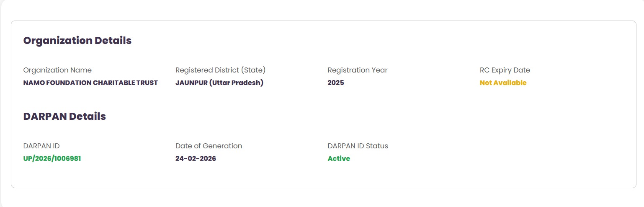Viewport: 644px width, 207px height.
Task: Click the DARPAN ID label
Action: click(41, 146)
